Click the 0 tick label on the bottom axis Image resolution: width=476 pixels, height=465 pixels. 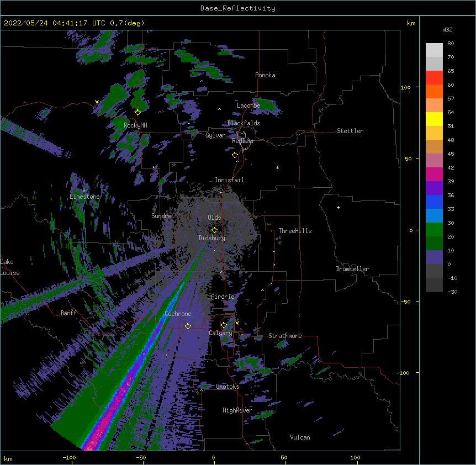coord(213,457)
